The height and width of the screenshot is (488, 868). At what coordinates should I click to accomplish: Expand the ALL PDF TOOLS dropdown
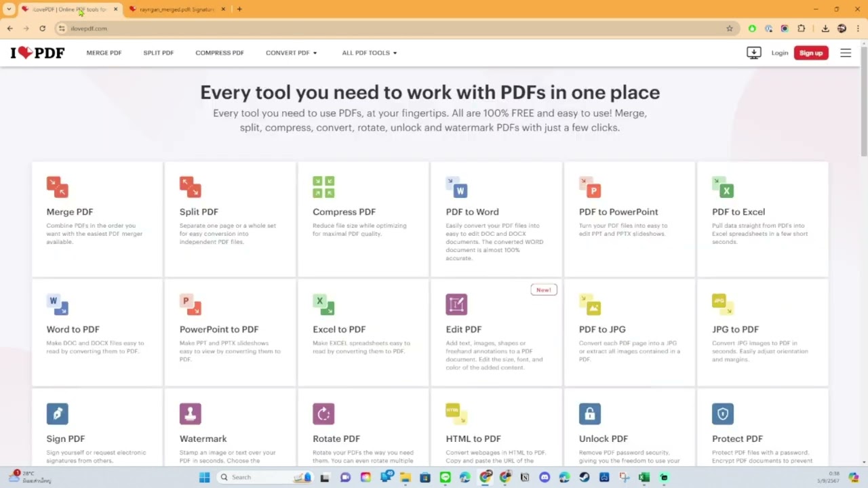(x=370, y=53)
